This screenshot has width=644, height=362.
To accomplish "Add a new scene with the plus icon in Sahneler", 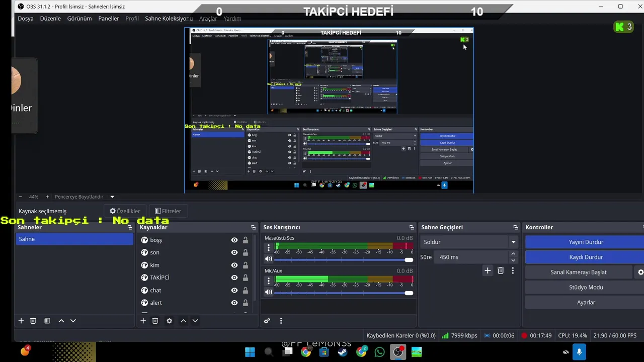I will [21, 321].
